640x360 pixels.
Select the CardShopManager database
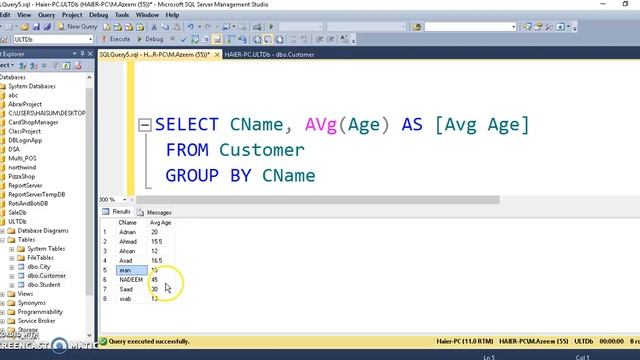tap(33, 122)
